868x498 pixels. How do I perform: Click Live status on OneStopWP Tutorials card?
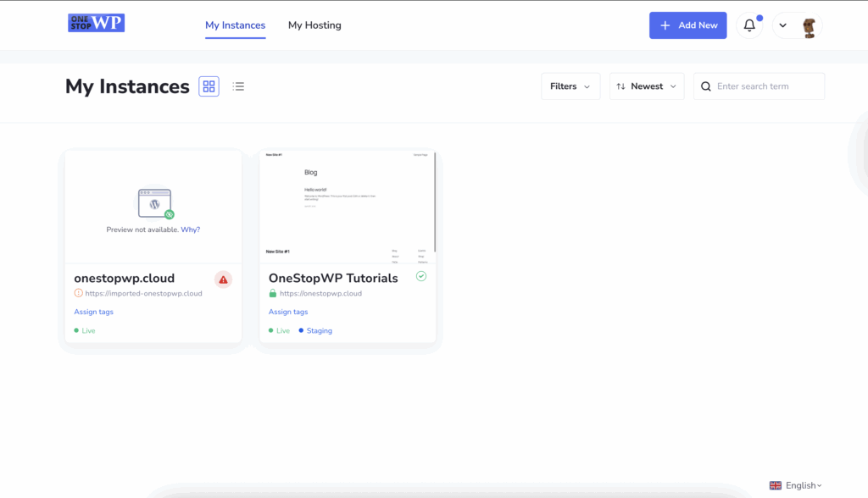coord(279,330)
